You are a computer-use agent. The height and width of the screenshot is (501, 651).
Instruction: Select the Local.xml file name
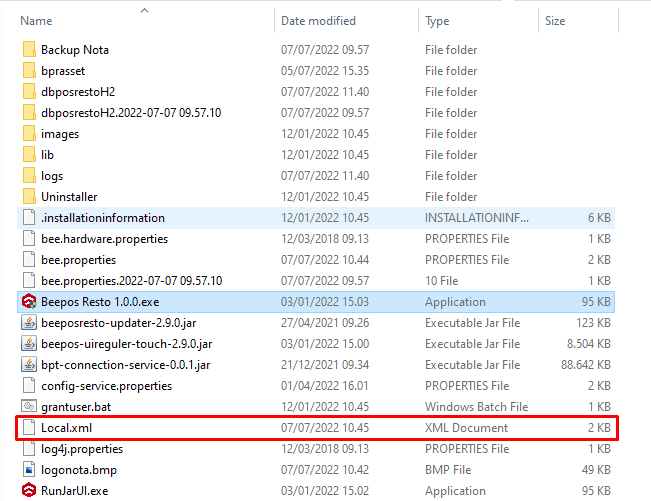[66, 428]
